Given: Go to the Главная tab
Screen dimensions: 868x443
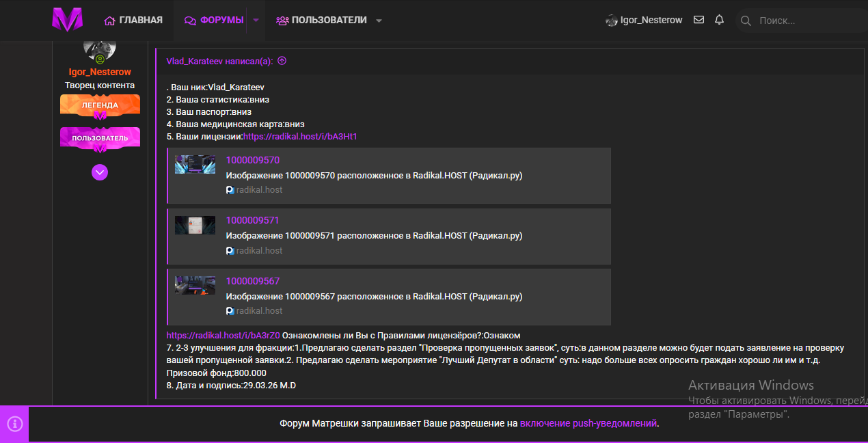Looking at the screenshot, I should pos(133,21).
